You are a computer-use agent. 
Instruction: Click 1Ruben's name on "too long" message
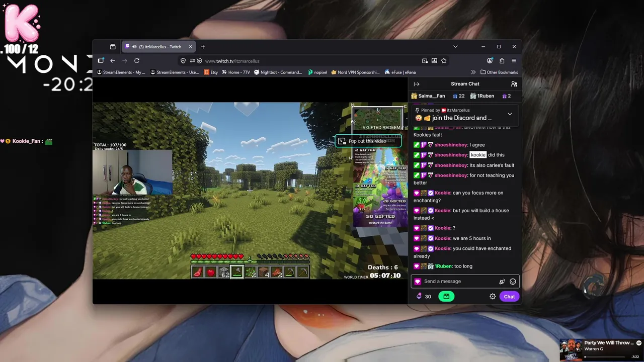click(443, 266)
